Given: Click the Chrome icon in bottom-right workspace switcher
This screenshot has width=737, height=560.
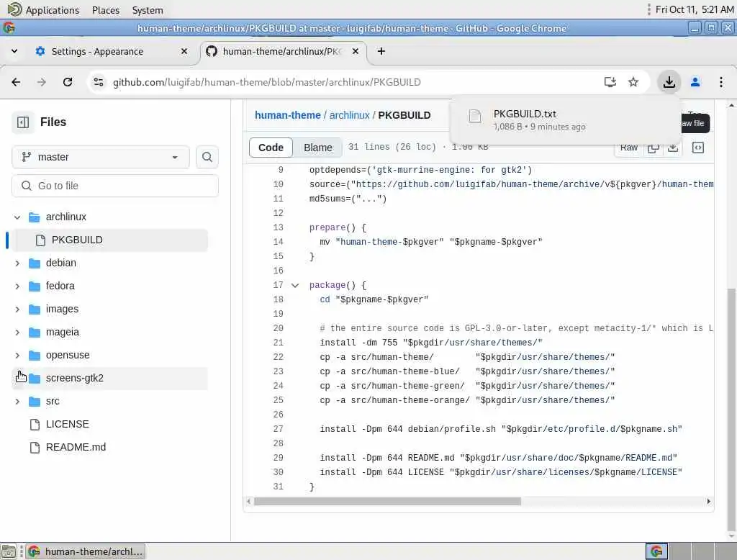Looking at the screenshot, I should pyautogui.click(x=656, y=551).
